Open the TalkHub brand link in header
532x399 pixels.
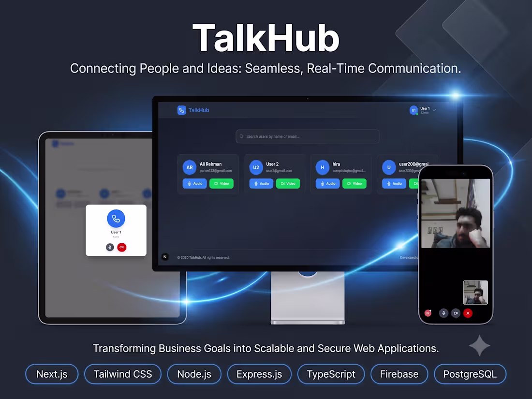(198, 110)
